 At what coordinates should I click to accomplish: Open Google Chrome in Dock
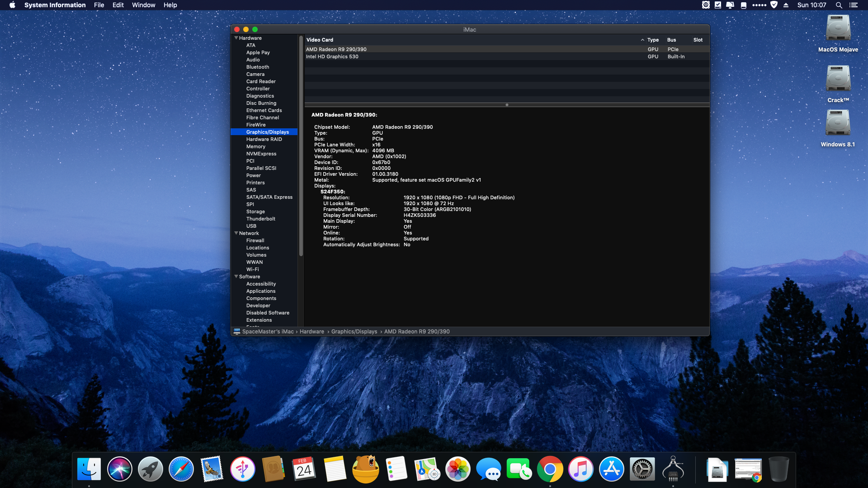pyautogui.click(x=550, y=469)
